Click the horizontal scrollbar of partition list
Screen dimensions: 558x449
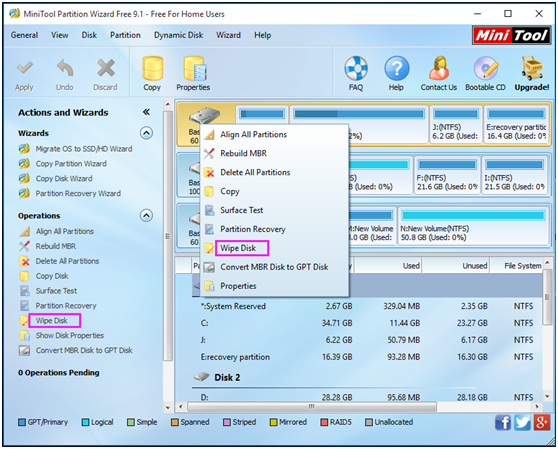(x=312, y=406)
